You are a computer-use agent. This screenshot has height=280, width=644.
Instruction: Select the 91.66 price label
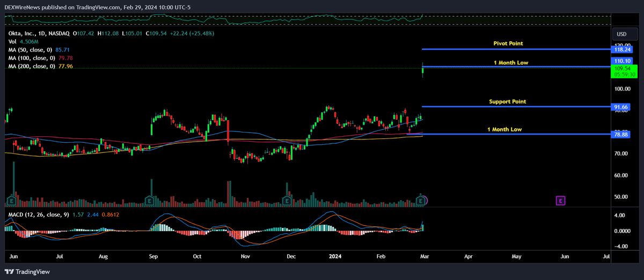tap(621, 107)
